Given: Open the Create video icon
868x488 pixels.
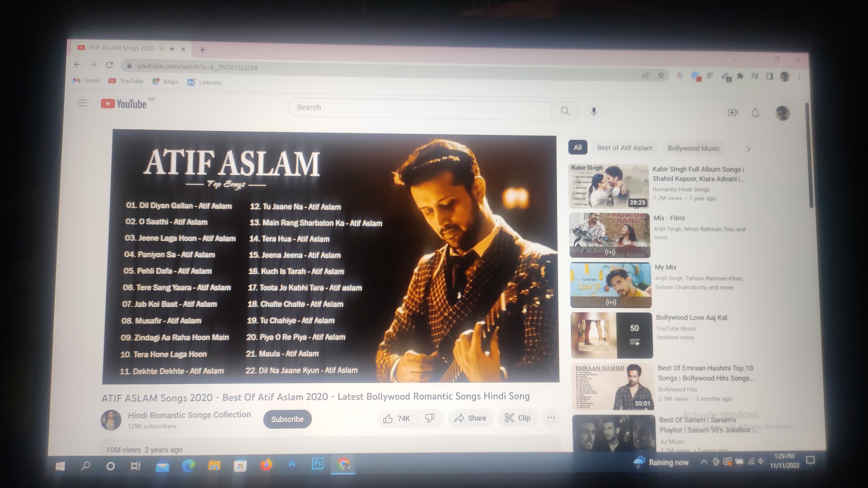Looking at the screenshot, I should (x=733, y=113).
